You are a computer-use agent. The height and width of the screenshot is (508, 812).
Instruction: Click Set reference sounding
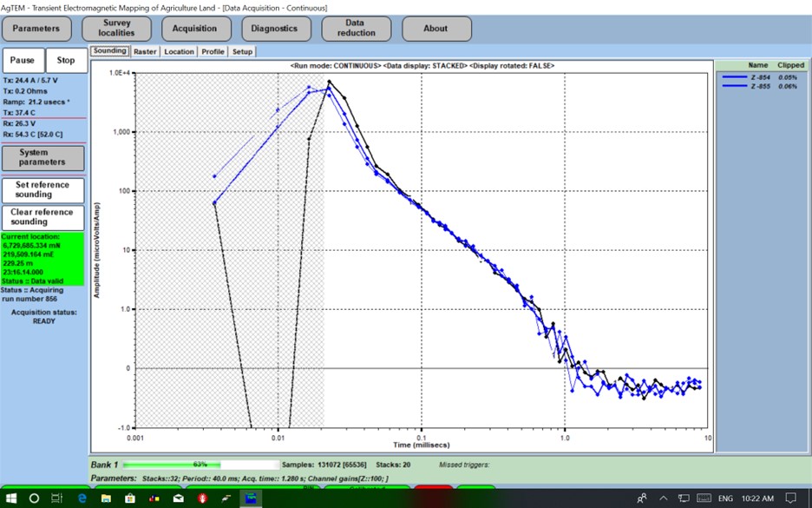[x=43, y=189]
